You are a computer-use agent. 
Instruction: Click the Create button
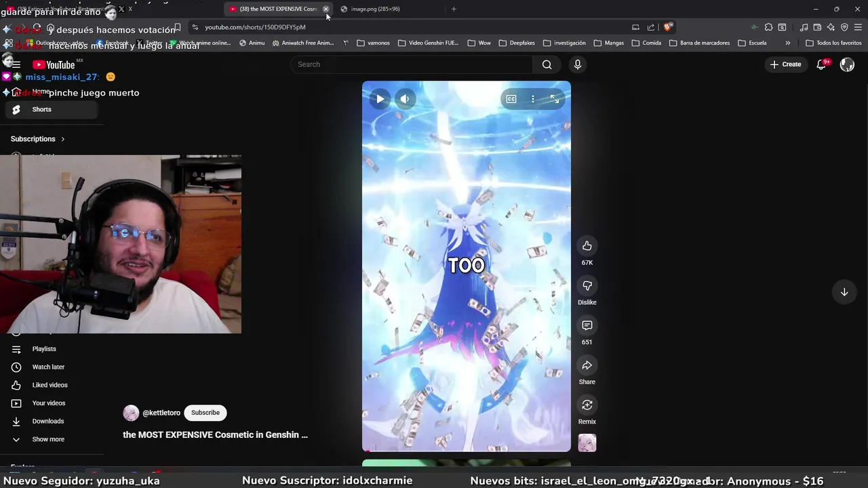786,64
